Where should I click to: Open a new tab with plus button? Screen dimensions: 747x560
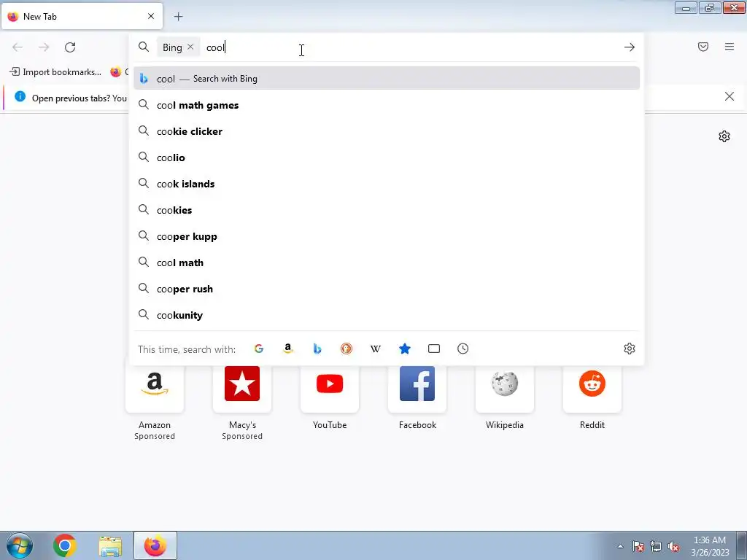(178, 17)
